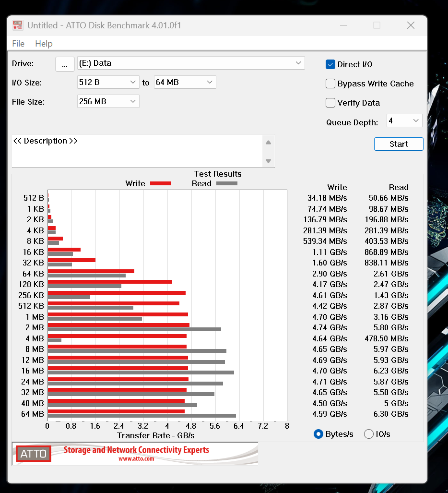Click into the Description text field
The height and width of the screenshot is (493, 448).
click(137, 151)
